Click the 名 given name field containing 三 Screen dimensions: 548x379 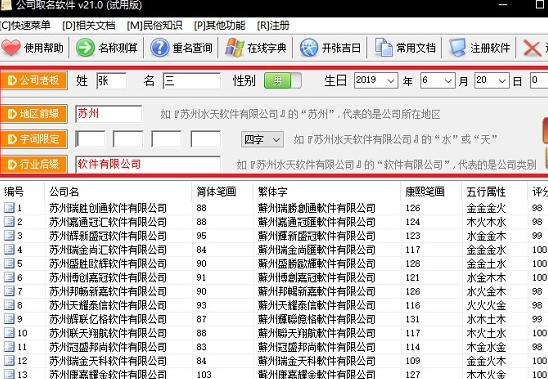(192, 81)
